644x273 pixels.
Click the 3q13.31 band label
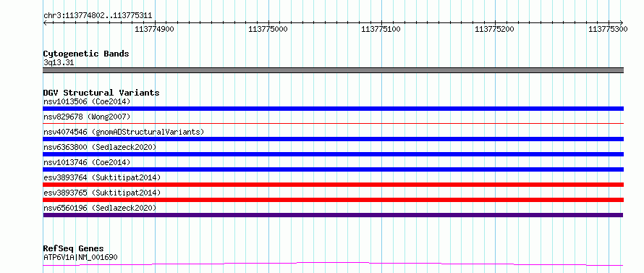(x=59, y=63)
